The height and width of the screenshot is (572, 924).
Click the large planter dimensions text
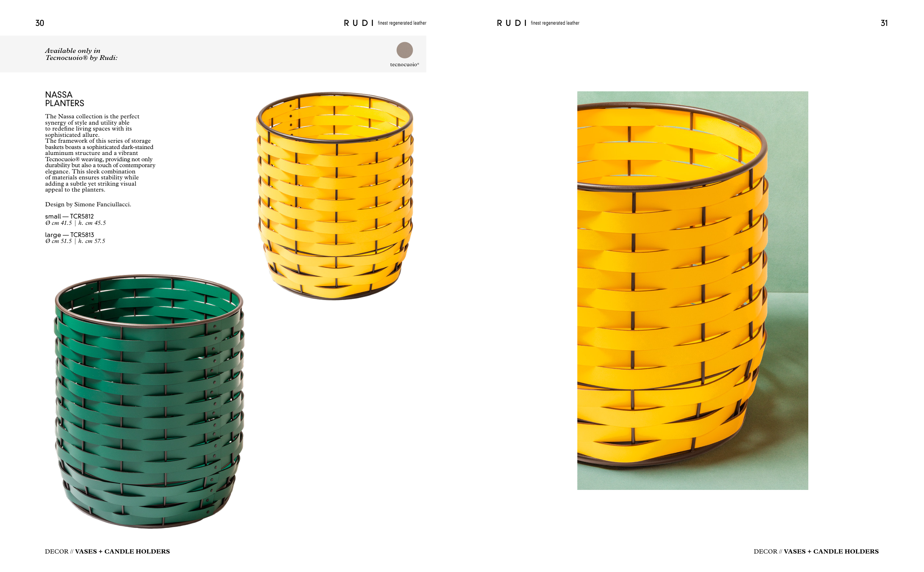click(75, 241)
